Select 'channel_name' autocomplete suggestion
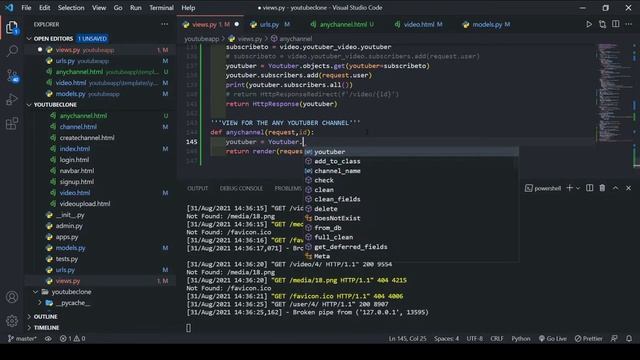Viewport: 640px width, 360px height. click(x=411, y=171)
